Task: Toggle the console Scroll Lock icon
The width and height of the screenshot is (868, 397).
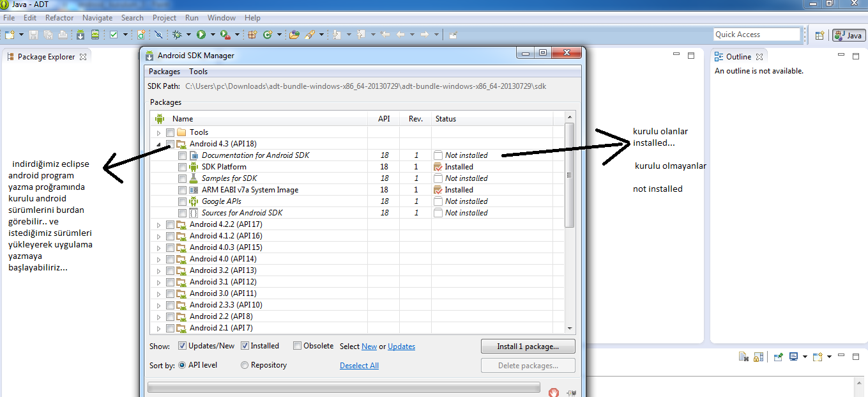Action: click(x=758, y=357)
